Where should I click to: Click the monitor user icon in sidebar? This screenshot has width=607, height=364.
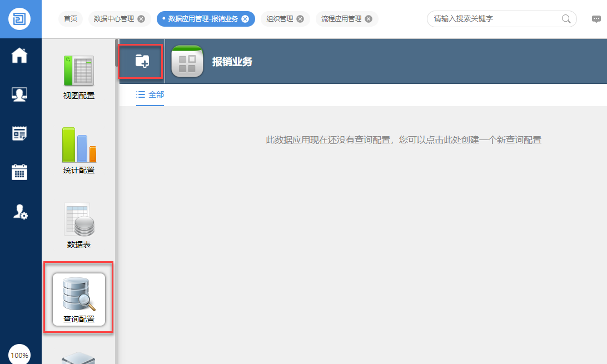pyautogui.click(x=20, y=94)
